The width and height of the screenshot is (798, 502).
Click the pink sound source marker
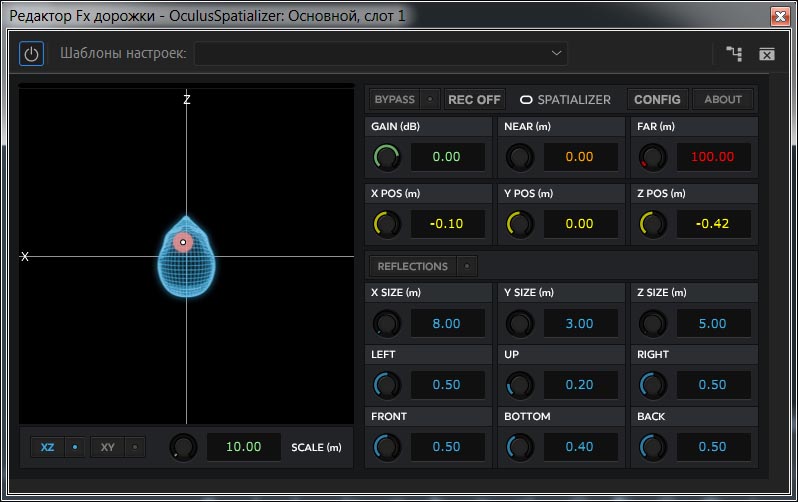pos(183,242)
